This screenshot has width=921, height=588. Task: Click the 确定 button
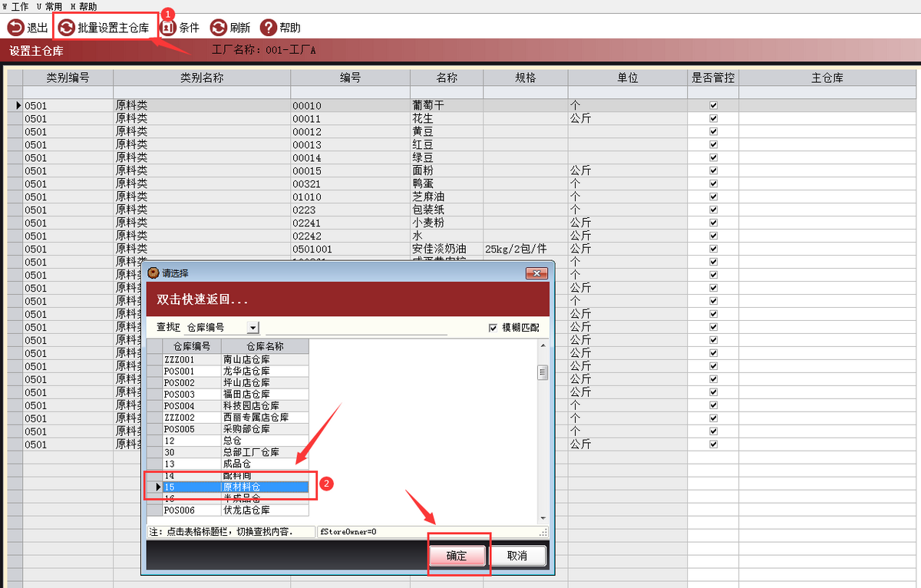point(457,556)
